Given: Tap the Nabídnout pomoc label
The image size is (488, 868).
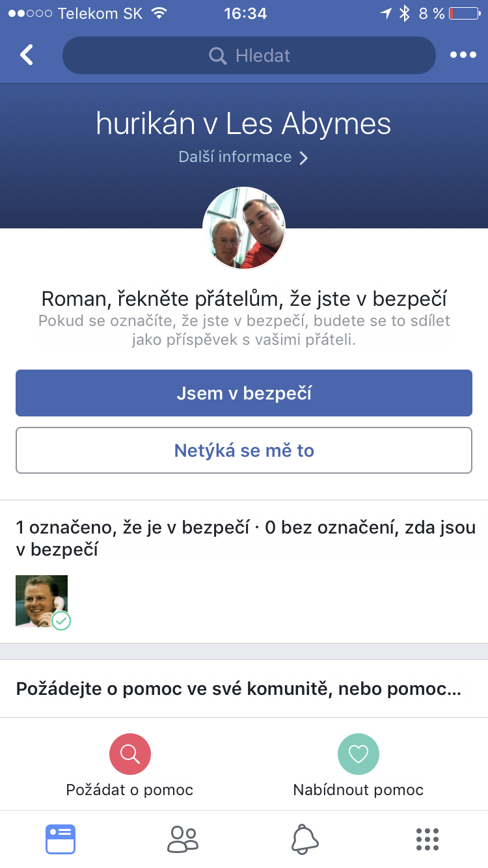Looking at the screenshot, I should tap(359, 790).
